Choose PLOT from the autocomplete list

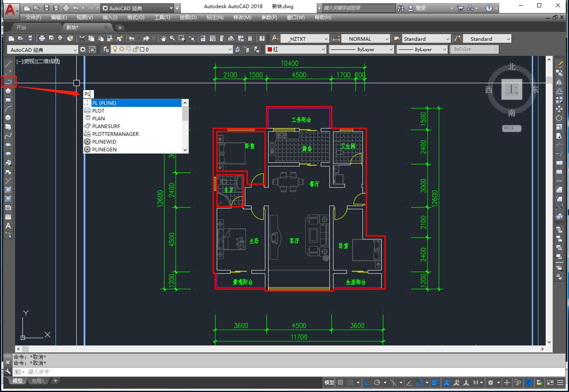[x=98, y=111]
